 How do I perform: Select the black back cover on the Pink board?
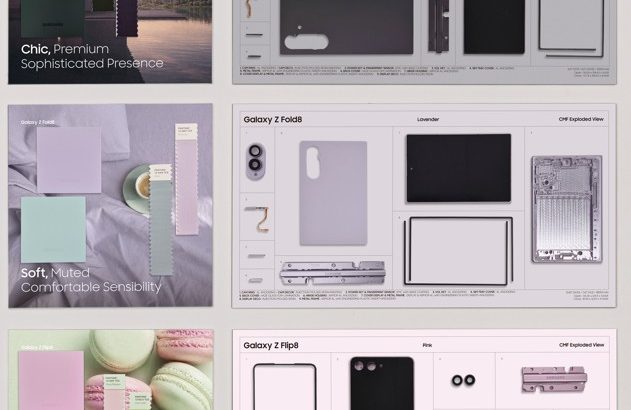tap(382, 383)
